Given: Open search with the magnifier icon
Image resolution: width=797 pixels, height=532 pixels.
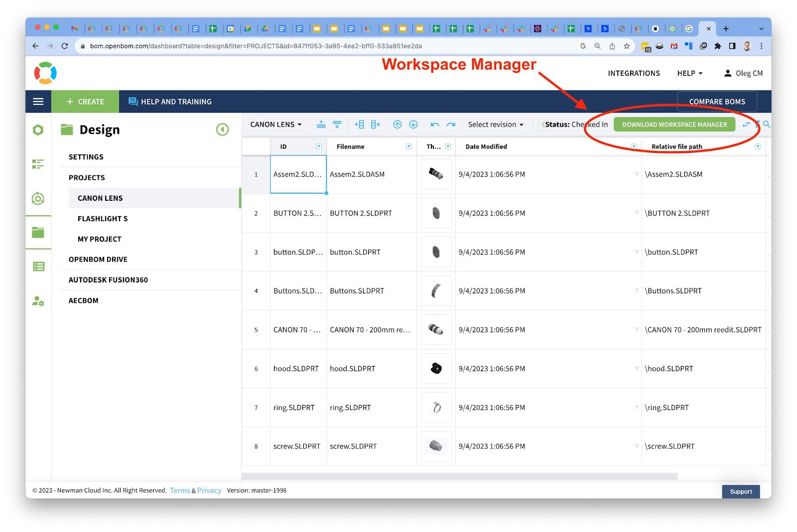Looking at the screenshot, I should pos(767,125).
